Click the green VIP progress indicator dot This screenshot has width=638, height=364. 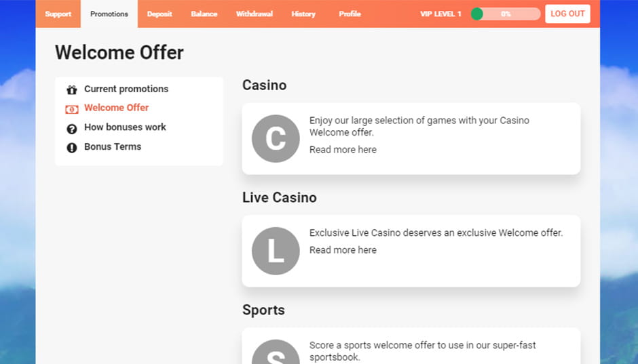[x=477, y=14]
